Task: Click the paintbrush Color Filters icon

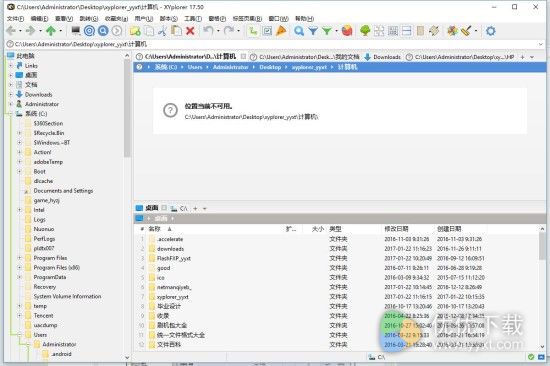Action: [x=466, y=31]
